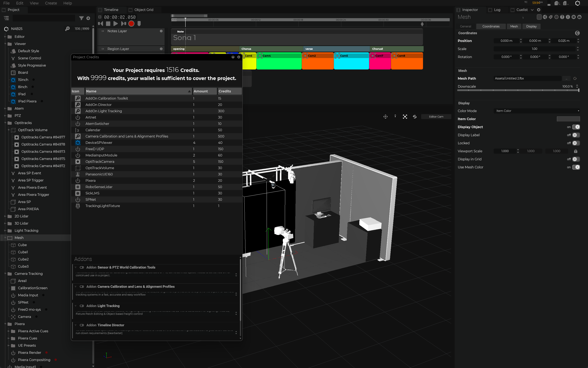This screenshot has width=588, height=368.
Task: Open the Cuelist dropdown chevron
Action: click(532, 10)
